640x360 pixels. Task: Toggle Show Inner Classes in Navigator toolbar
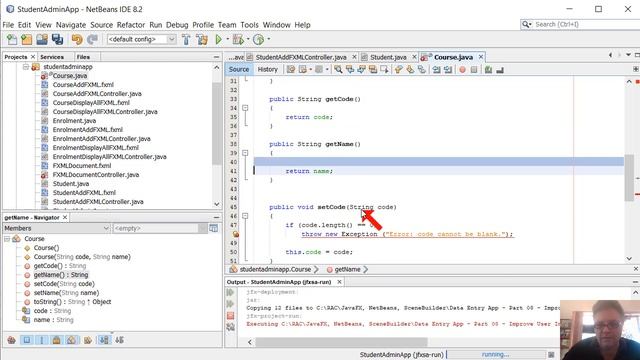click(x=72, y=340)
